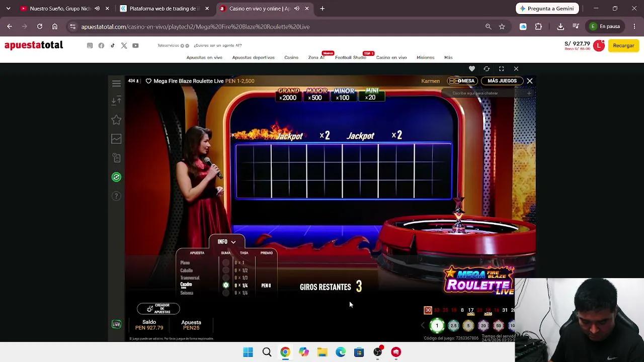Select the 20 chip

click(484, 326)
